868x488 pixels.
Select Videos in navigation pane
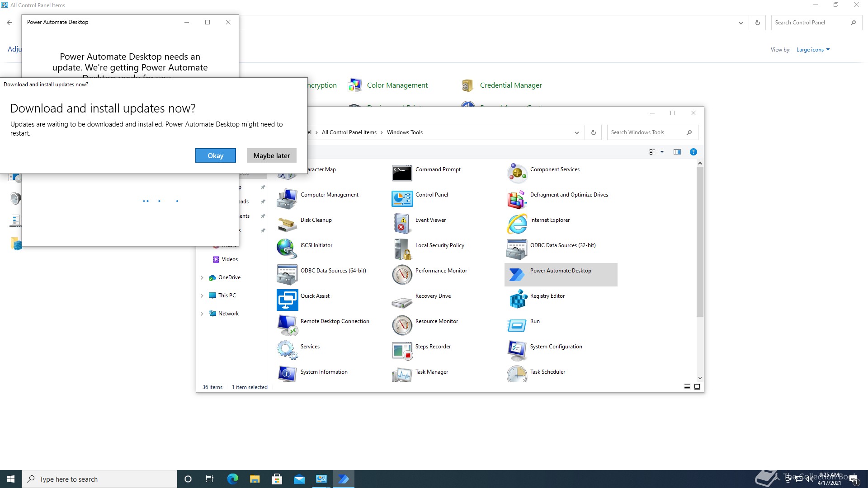[x=230, y=259]
